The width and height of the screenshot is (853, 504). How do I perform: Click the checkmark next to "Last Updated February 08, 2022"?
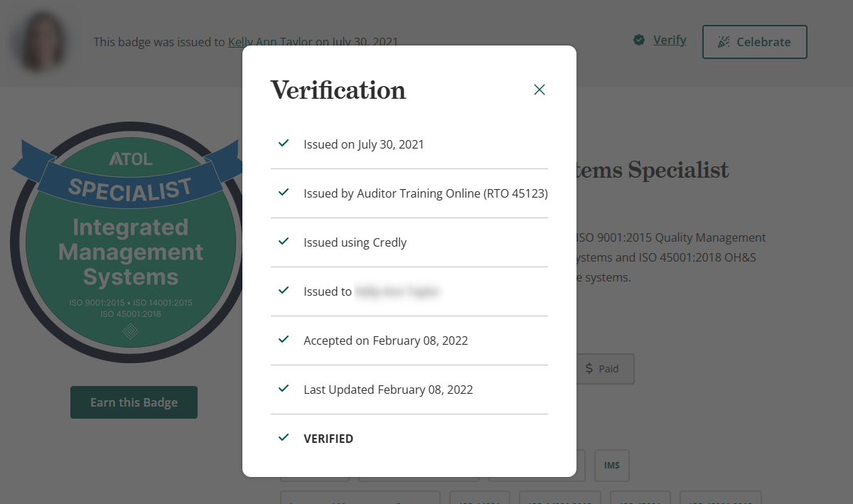click(x=284, y=389)
